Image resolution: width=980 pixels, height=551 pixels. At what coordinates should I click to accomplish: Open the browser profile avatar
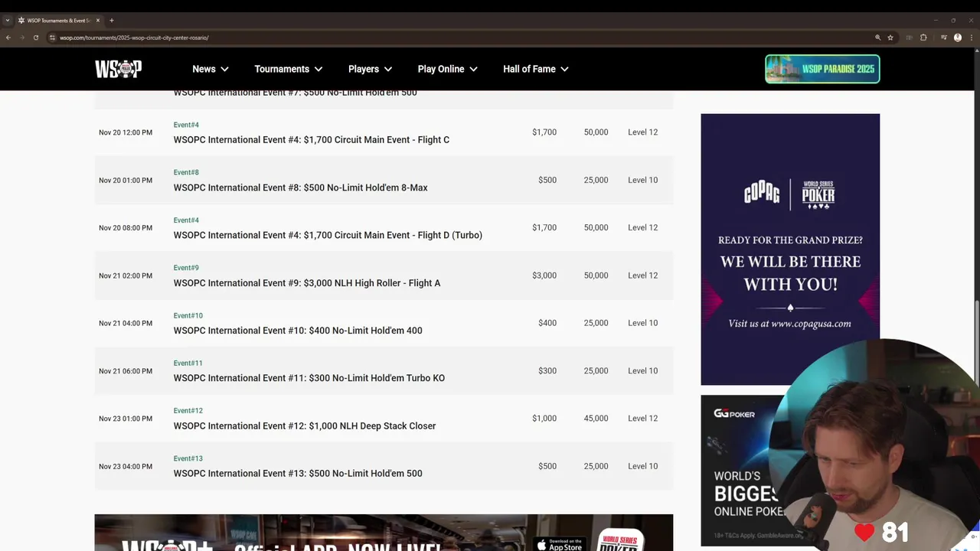[x=958, y=37]
